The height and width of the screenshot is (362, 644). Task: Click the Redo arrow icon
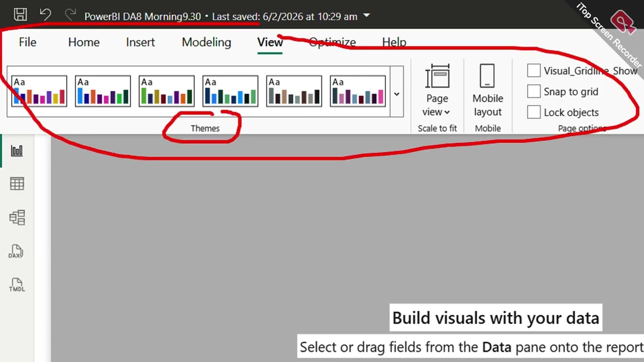pyautogui.click(x=70, y=15)
